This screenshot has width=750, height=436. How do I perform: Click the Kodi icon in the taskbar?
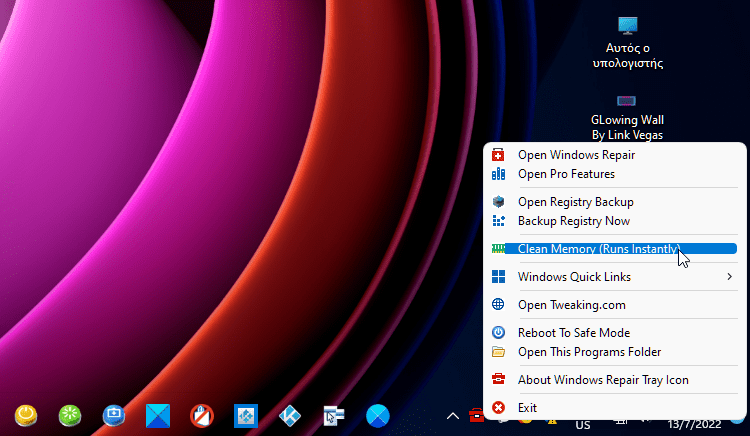(290, 415)
